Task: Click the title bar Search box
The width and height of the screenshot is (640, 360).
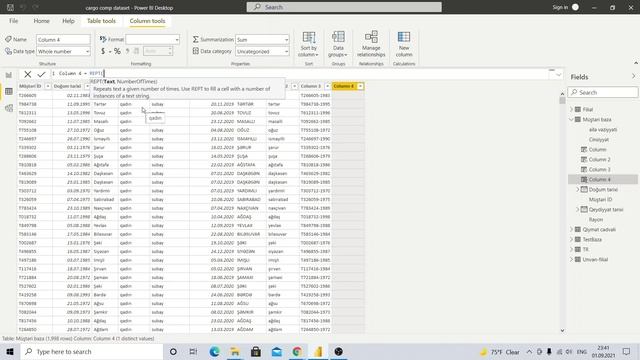Action: (344, 7)
